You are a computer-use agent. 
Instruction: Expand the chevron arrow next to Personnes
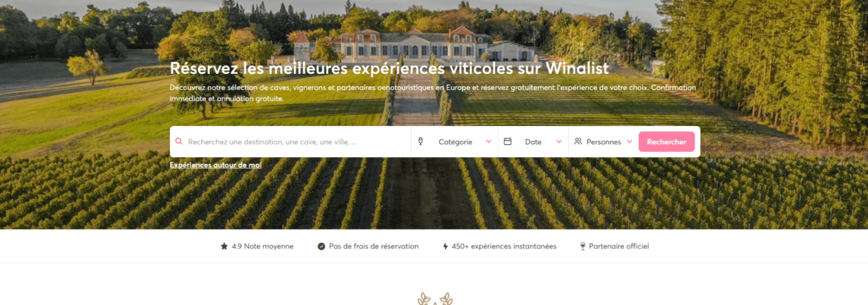coord(630,141)
